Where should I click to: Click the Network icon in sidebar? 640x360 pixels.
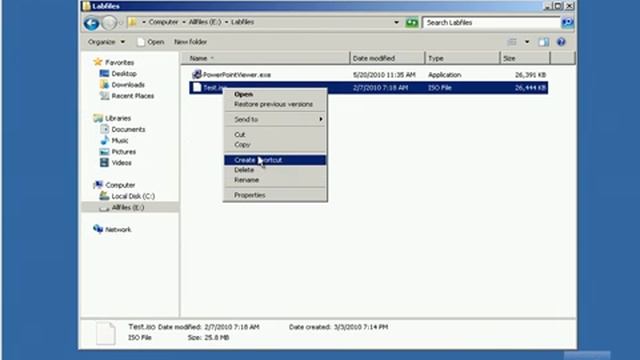pyautogui.click(x=98, y=229)
